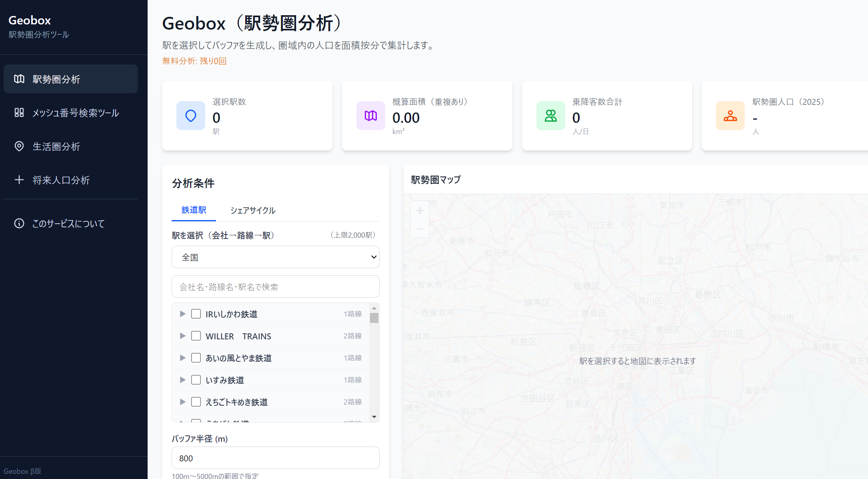This screenshot has height=479, width=868.
Task: Click the grid icon for メッシュ番号検索ツール
Action: point(19,112)
